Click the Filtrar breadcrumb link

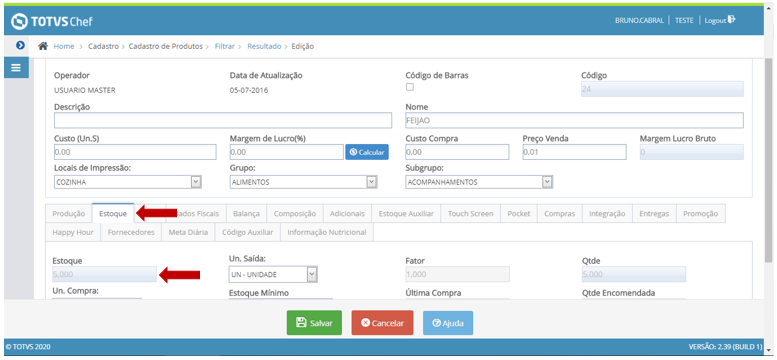(x=224, y=46)
